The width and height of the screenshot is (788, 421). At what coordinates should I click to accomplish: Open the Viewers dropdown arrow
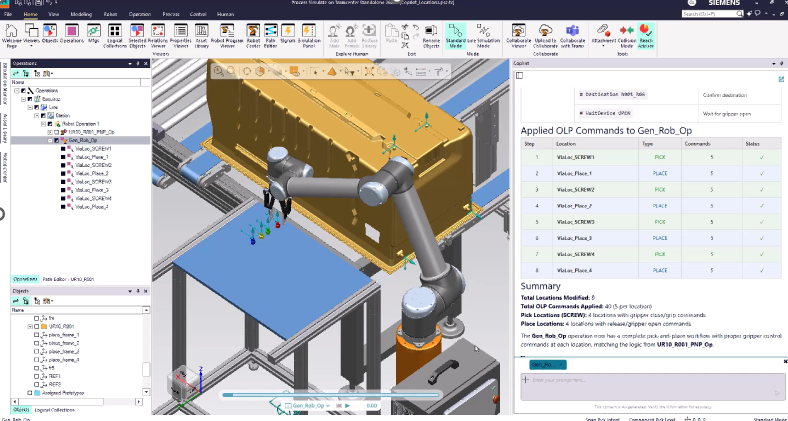pyautogui.click(x=31, y=46)
